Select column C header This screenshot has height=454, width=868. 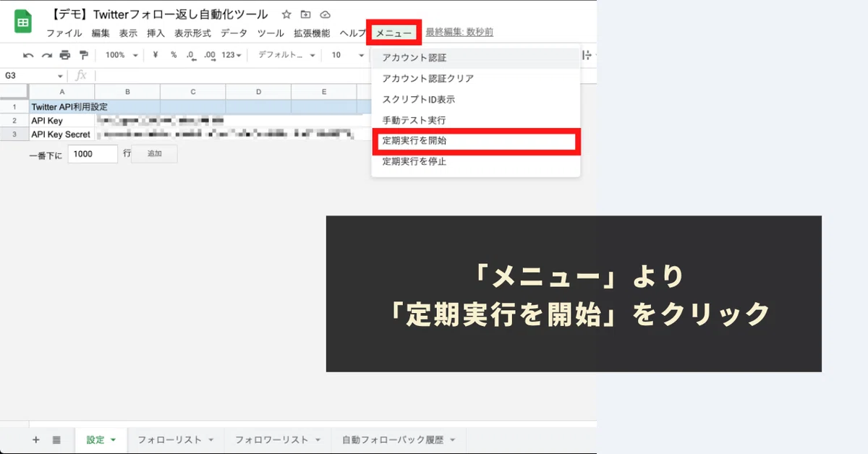coord(193,92)
